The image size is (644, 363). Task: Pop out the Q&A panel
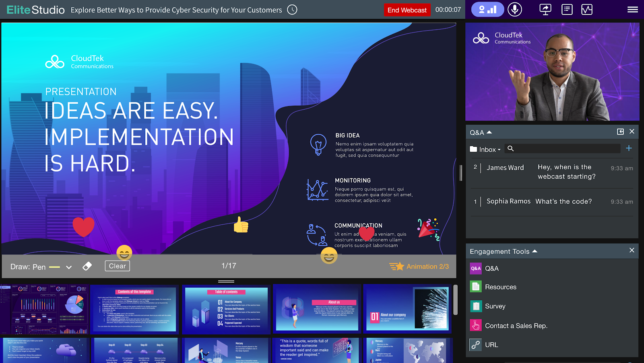620,131
